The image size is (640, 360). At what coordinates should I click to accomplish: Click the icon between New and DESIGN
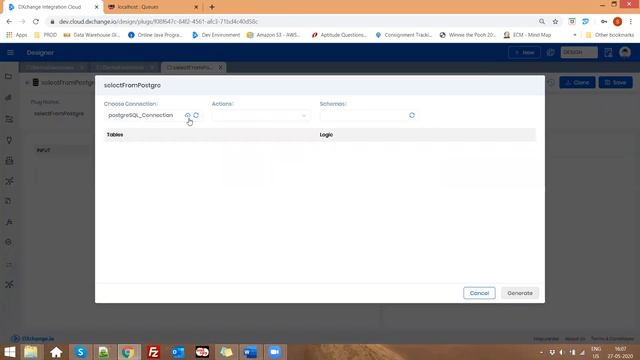click(550, 53)
